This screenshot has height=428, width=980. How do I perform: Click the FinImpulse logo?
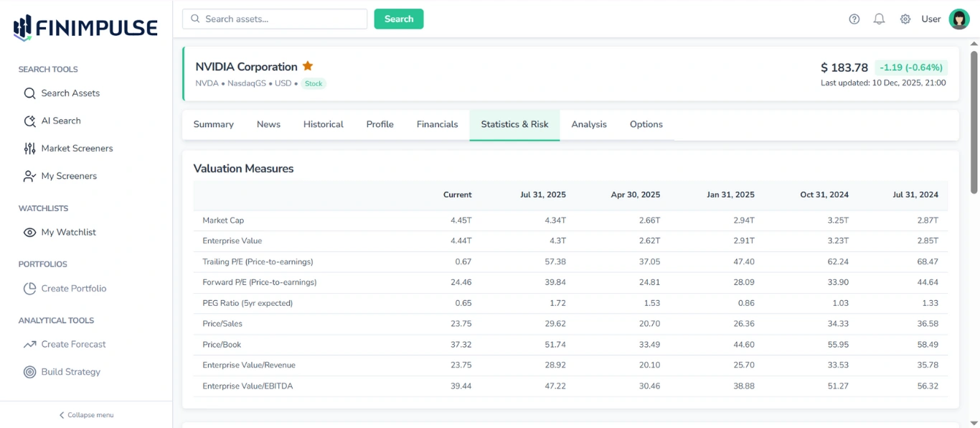pos(84,27)
